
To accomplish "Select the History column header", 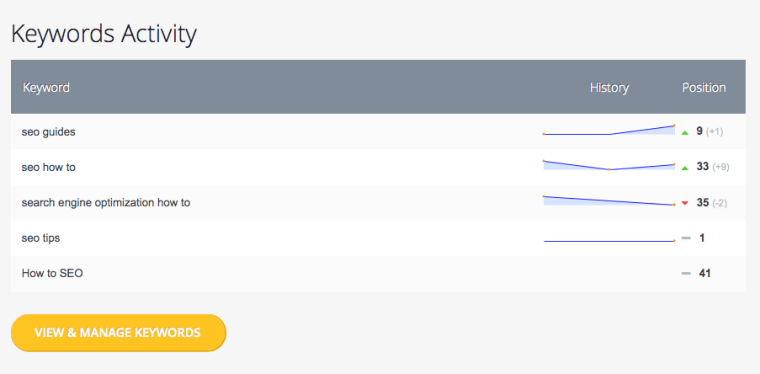I will (x=609, y=88).
